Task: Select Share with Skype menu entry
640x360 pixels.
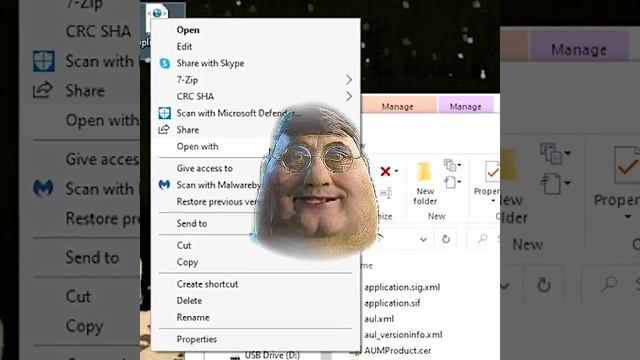Action: point(210,63)
